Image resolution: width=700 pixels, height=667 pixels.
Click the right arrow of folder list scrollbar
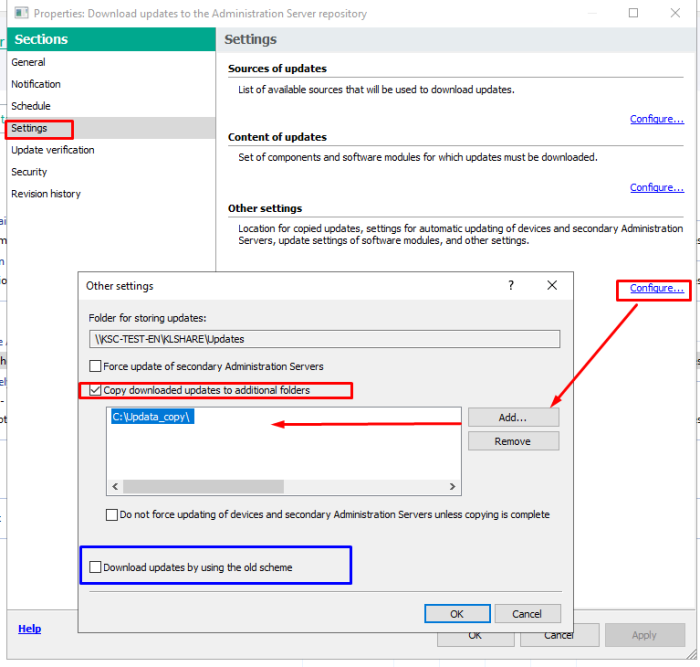click(x=452, y=486)
